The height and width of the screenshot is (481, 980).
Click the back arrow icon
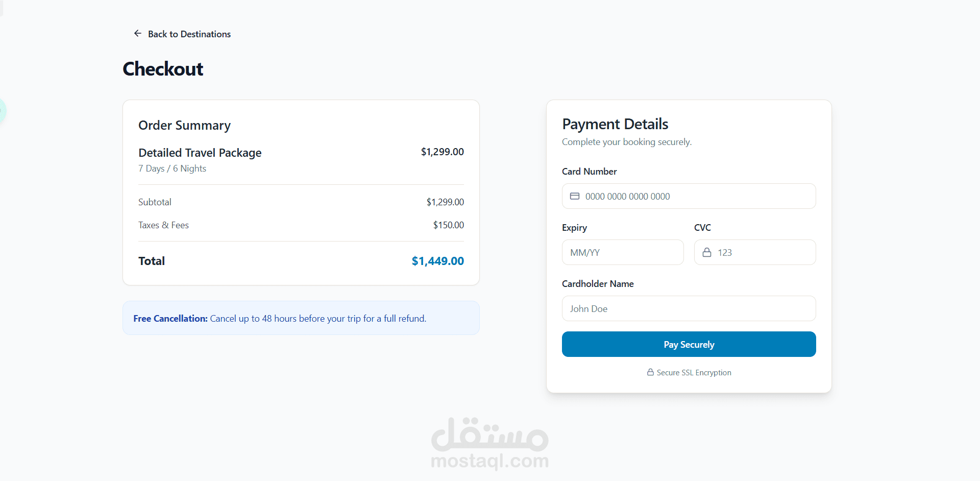pyautogui.click(x=137, y=34)
